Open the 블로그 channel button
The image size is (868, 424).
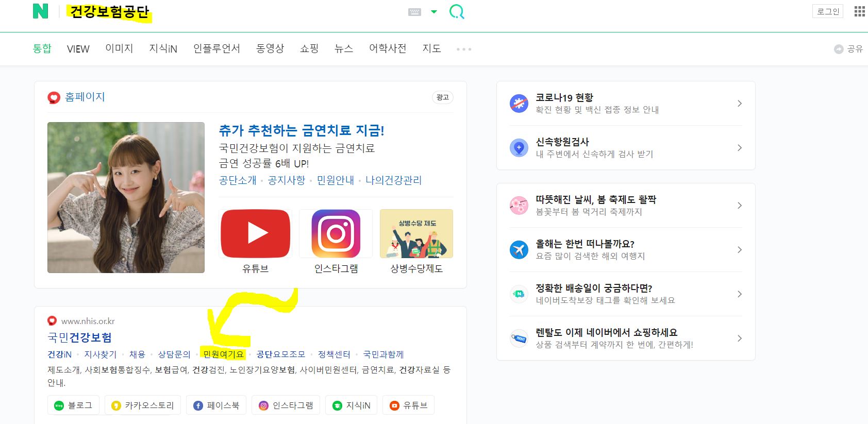coord(73,405)
